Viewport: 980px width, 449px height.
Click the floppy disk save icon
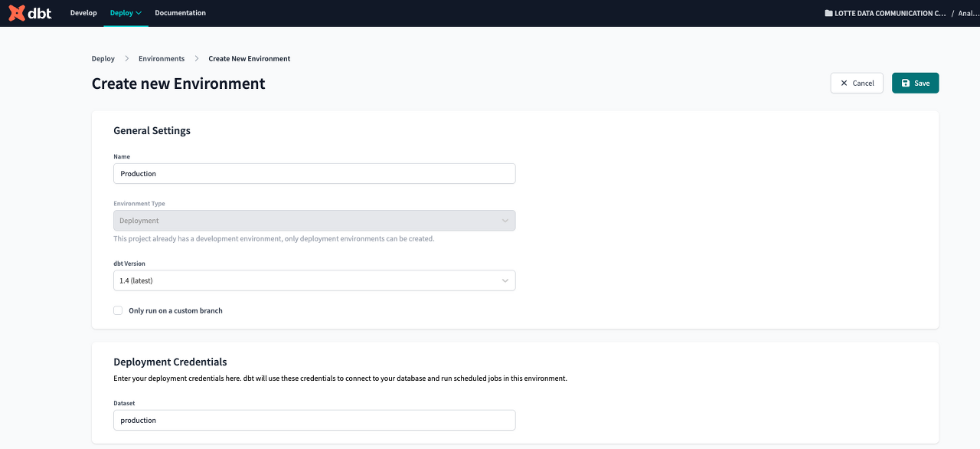point(906,83)
